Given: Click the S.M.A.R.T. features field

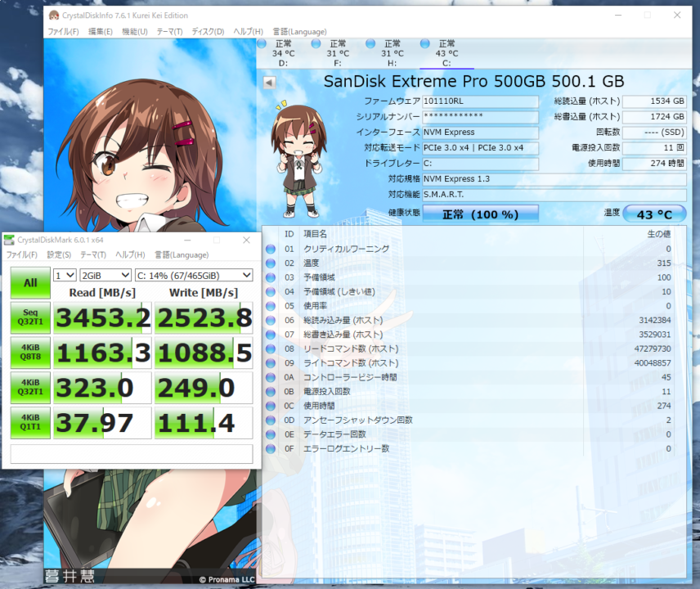Looking at the screenshot, I should coord(554,195).
